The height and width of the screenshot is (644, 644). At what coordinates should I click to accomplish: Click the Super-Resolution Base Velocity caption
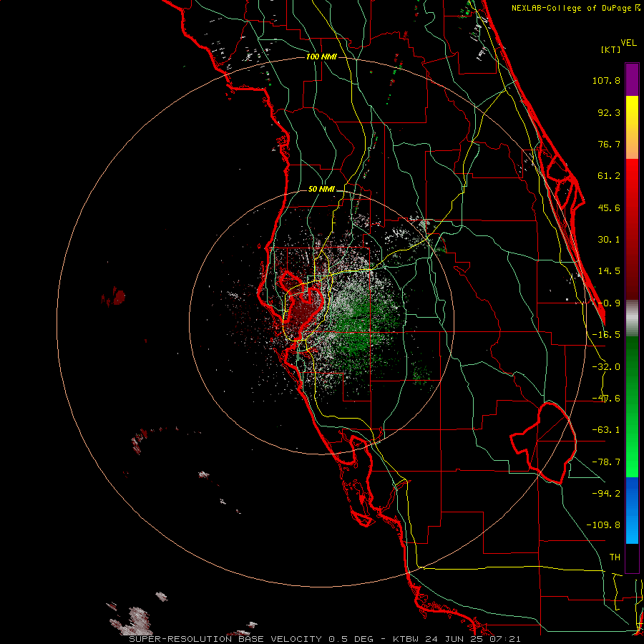325,639
